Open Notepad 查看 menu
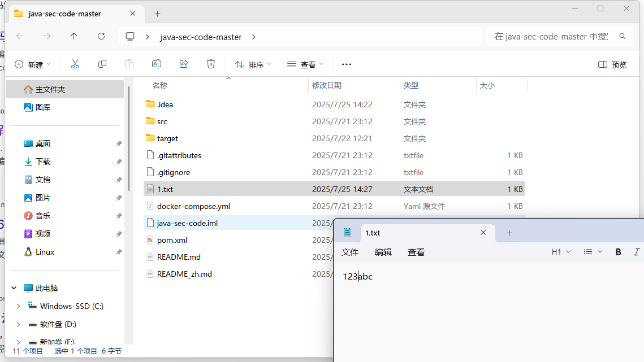 click(416, 252)
